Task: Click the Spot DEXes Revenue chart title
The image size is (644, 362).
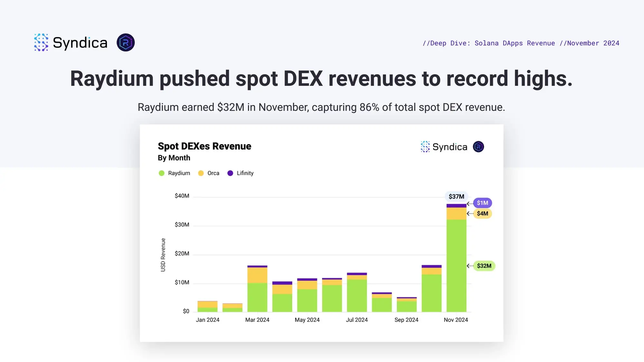Action: tap(204, 146)
